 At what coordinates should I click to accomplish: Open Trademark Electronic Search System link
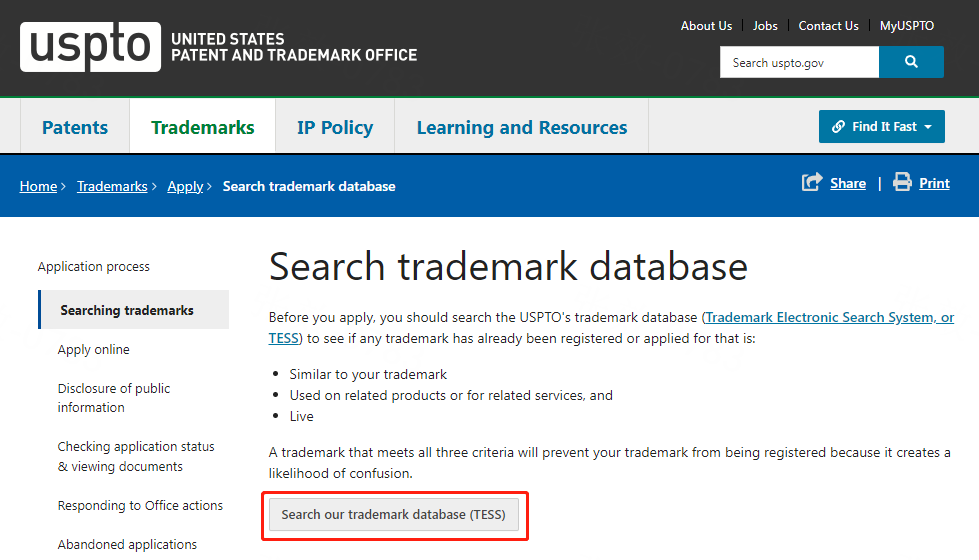pyautogui.click(x=830, y=317)
